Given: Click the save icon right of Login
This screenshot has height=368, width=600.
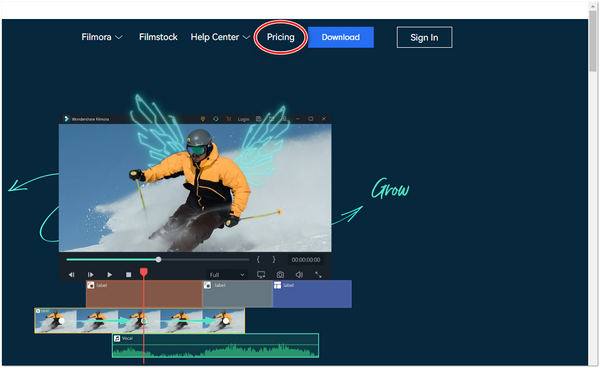Looking at the screenshot, I should pos(258,119).
